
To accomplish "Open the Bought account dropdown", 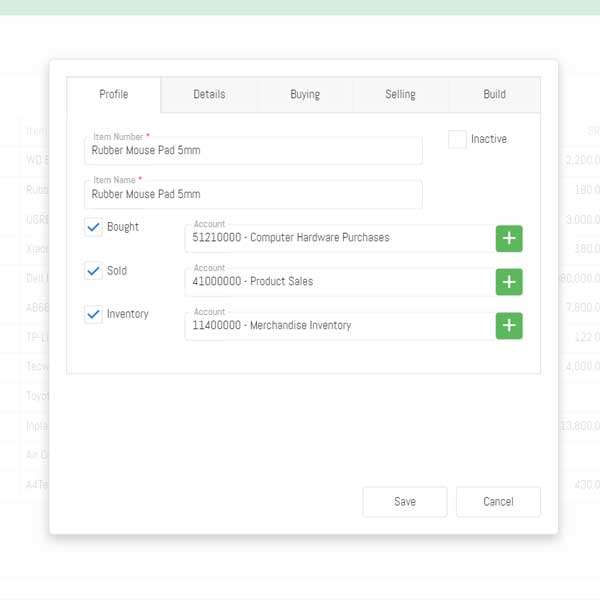I will pyautogui.click(x=340, y=238).
